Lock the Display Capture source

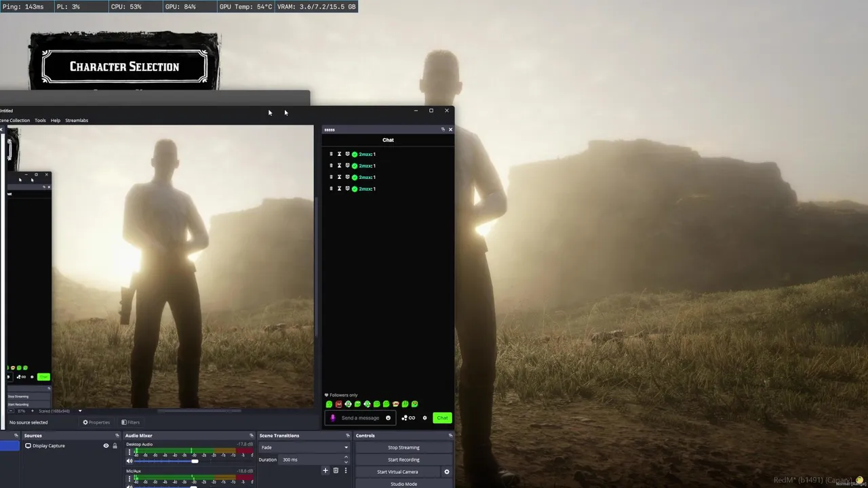[115, 446]
